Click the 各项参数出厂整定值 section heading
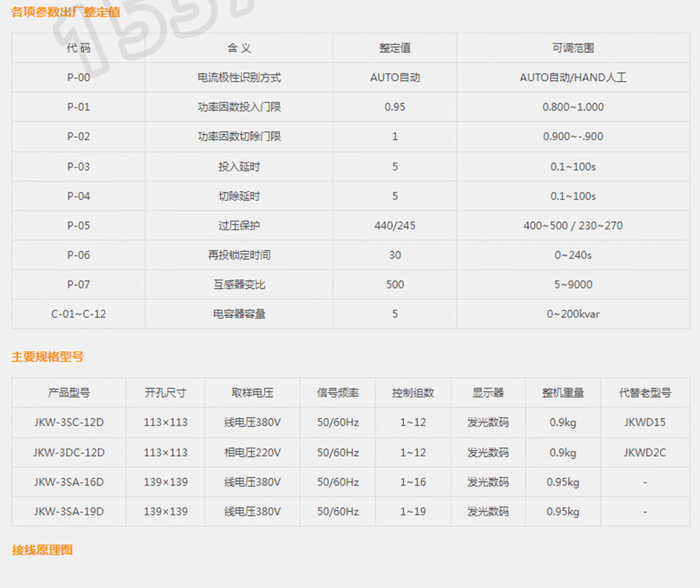 [66, 12]
